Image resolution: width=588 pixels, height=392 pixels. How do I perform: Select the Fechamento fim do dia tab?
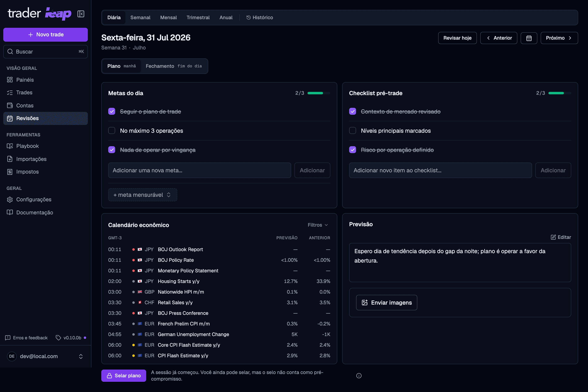coord(174,66)
